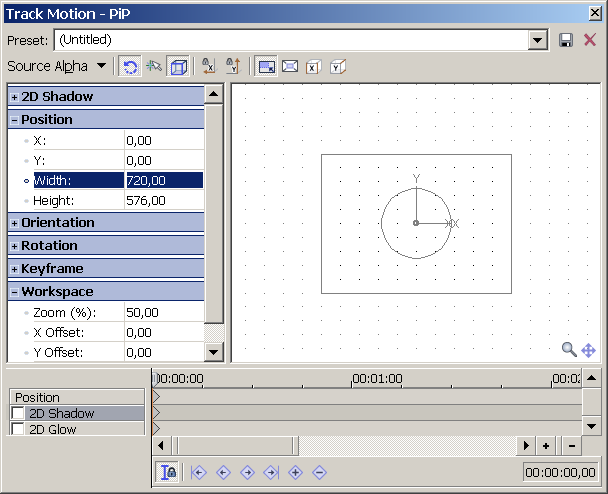Expand the Rotation section
This screenshot has height=494, width=608.
click(14, 246)
